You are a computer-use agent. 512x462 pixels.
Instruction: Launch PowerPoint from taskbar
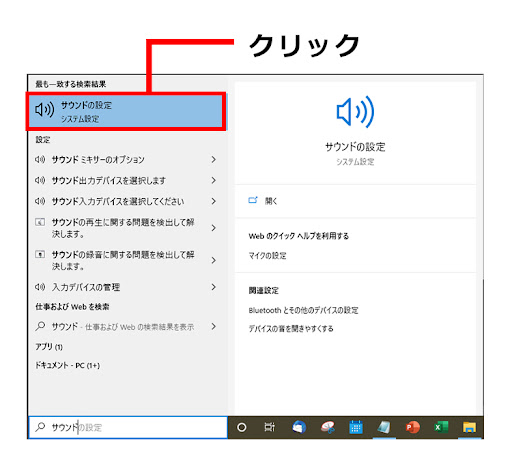pos(413,427)
